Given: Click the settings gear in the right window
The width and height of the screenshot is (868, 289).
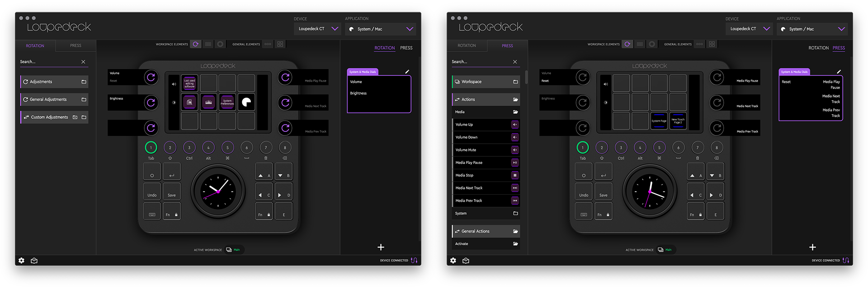Looking at the screenshot, I should pyautogui.click(x=453, y=261).
